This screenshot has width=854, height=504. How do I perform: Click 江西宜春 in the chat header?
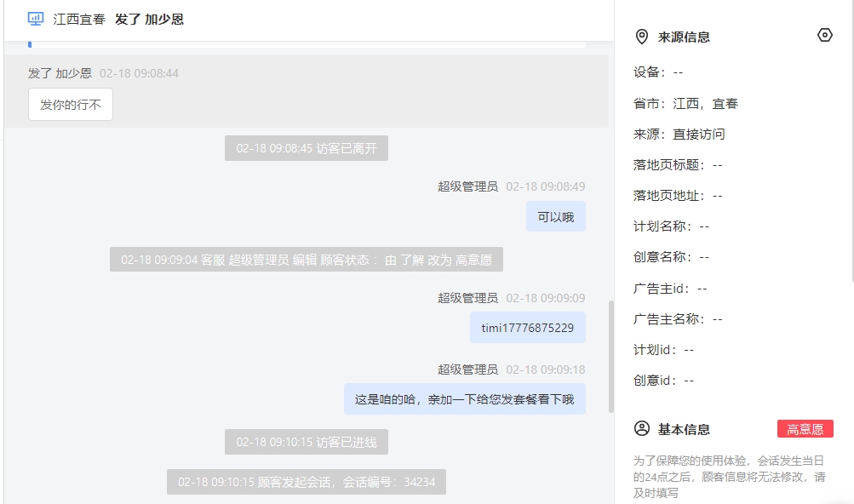pos(79,19)
